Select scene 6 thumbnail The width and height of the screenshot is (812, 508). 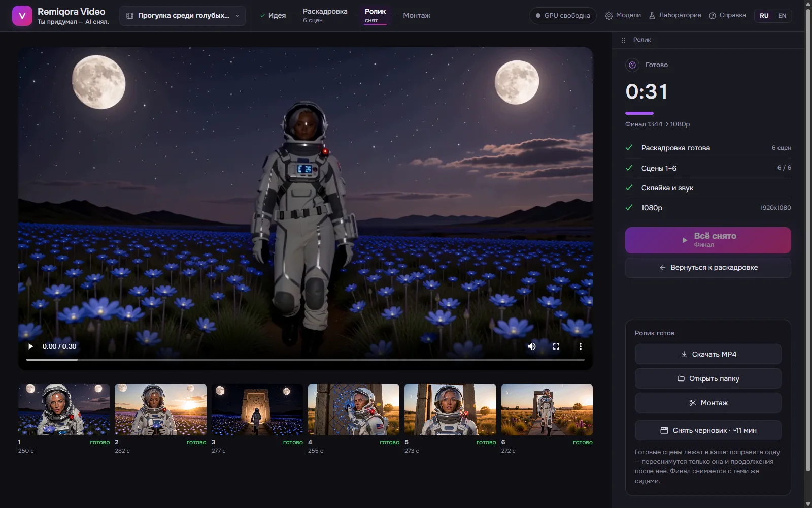[547, 409]
